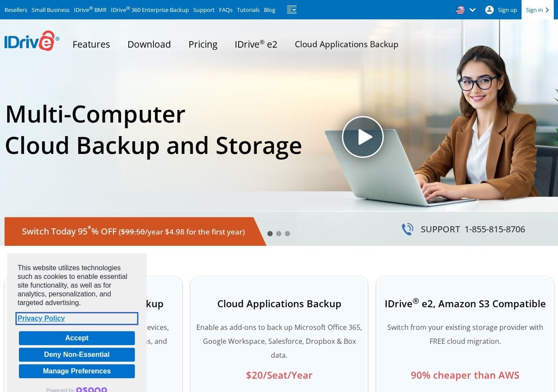The width and height of the screenshot is (558, 392).
Task: Open Manage Preferences for cookies
Action: click(77, 371)
